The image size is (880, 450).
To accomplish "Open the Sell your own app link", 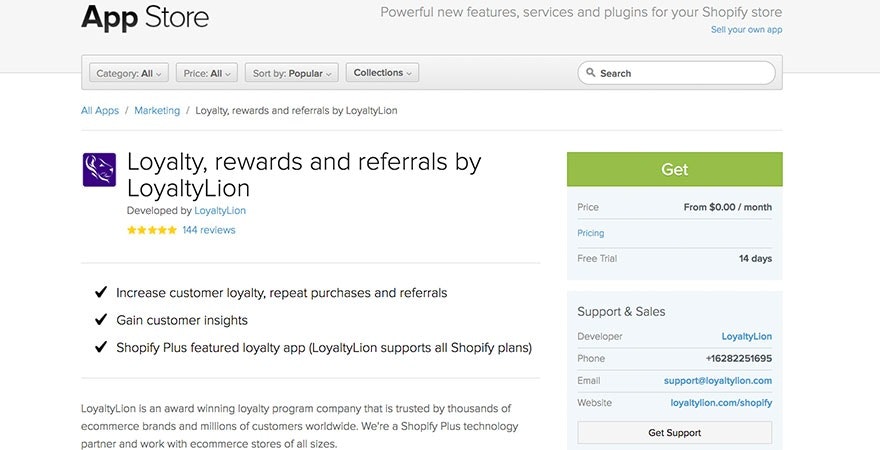I will [x=746, y=30].
